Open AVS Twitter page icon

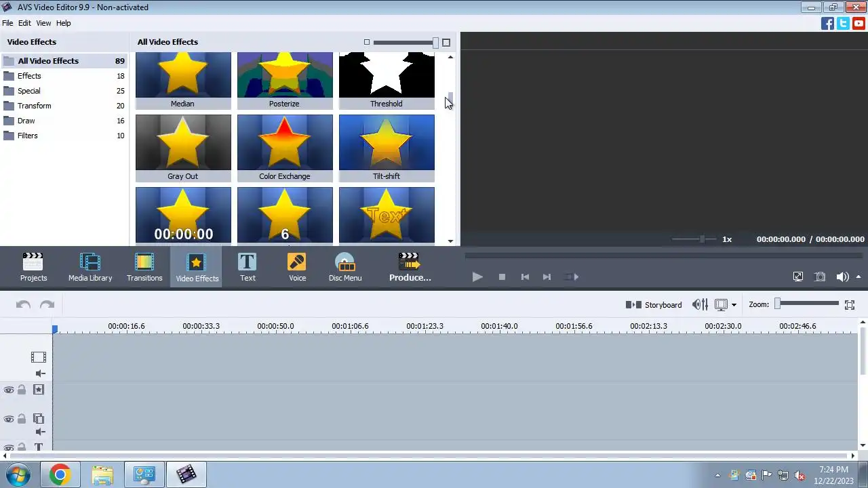pyautogui.click(x=843, y=23)
